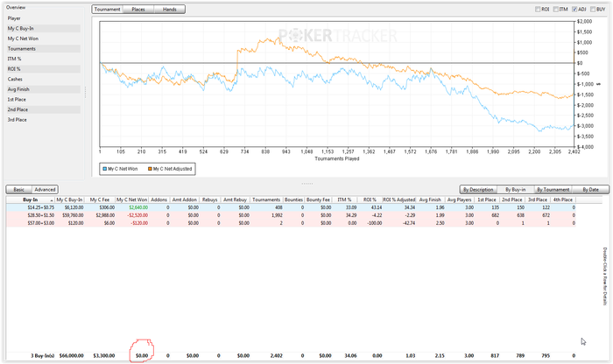
Task: Select the $14.25+$0.75 buy-in row
Action: tap(291, 207)
